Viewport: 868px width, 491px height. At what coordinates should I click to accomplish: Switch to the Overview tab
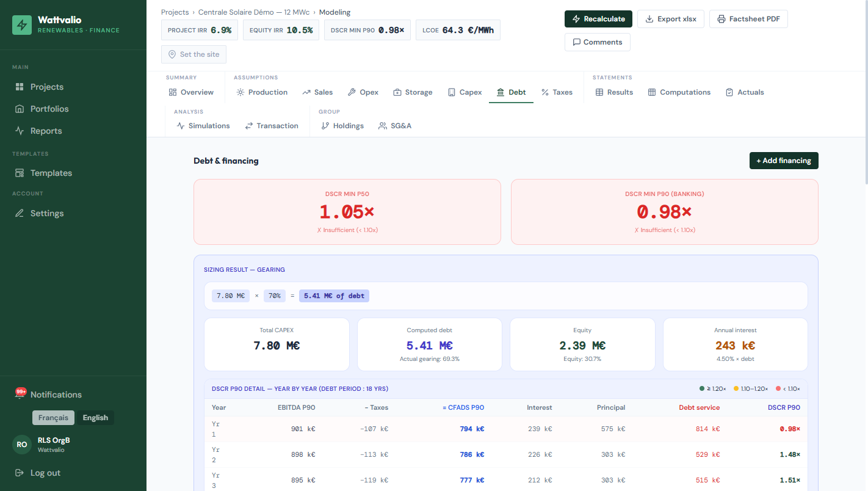point(191,92)
